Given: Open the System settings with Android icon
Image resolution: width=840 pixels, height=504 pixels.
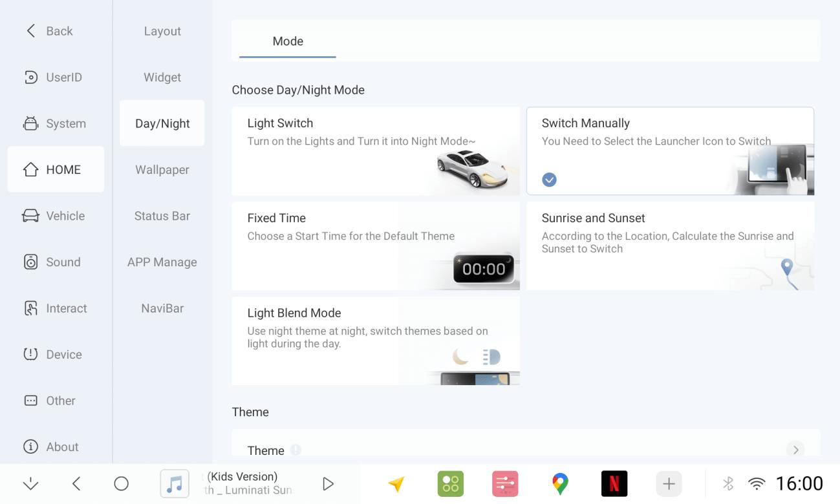Looking at the screenshot, I should tap(56, 123).
